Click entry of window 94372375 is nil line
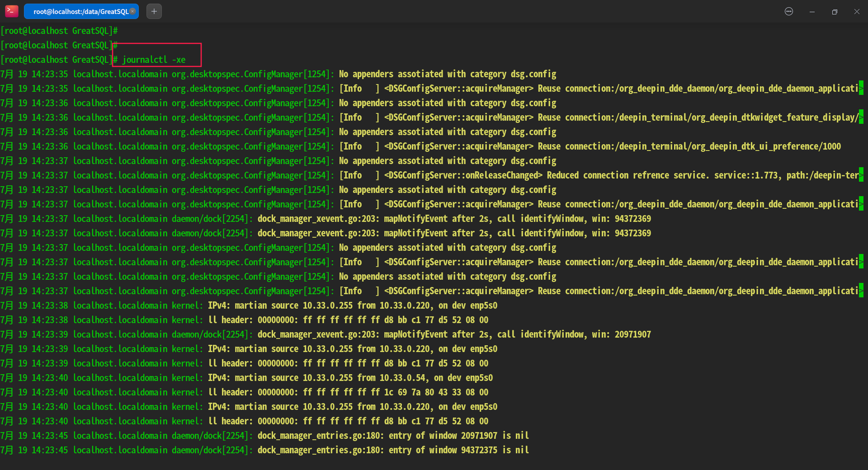 264,450
